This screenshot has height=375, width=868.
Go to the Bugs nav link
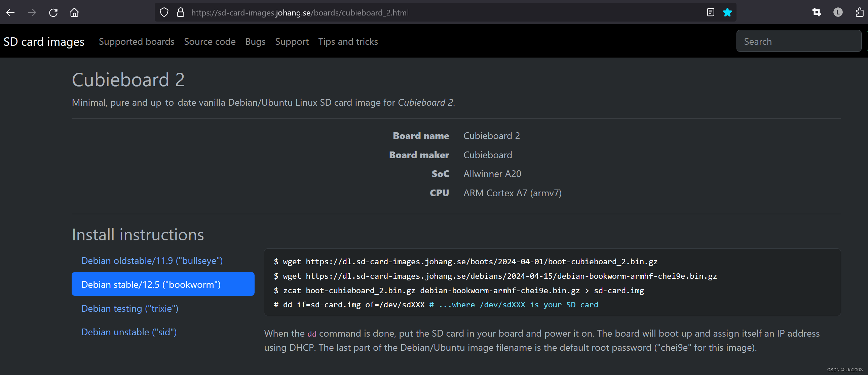point(255,41)
